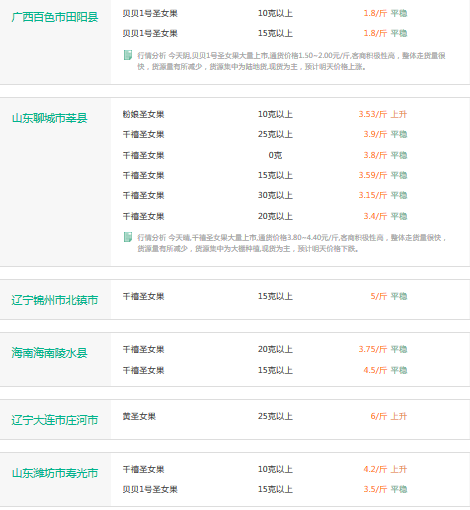Click the 3.5/斤 平稳 price for 贝贝1号

point(385,489)
